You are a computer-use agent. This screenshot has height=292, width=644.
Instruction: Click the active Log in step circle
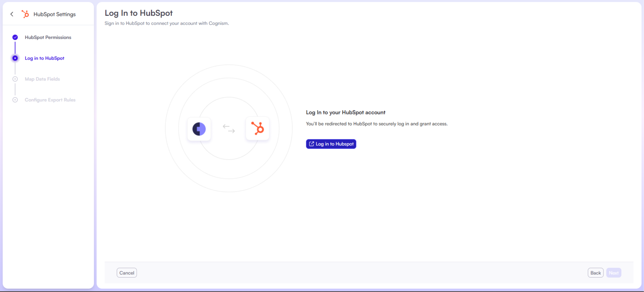pos(15,58)
